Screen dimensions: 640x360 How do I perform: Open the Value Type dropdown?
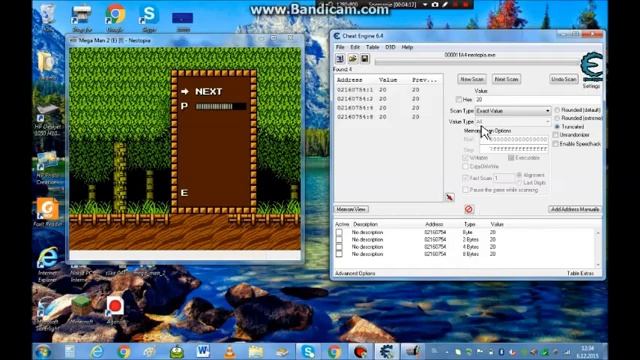tap(513, 122)
